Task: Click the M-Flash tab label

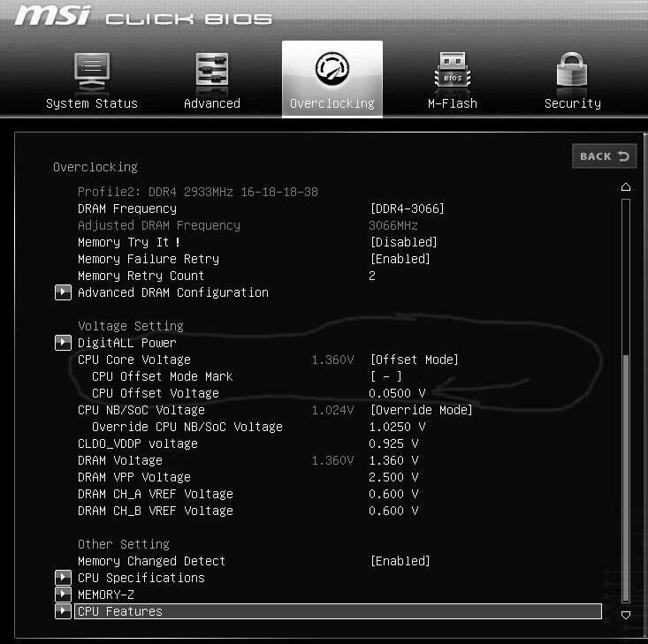Action: point(453,103)
